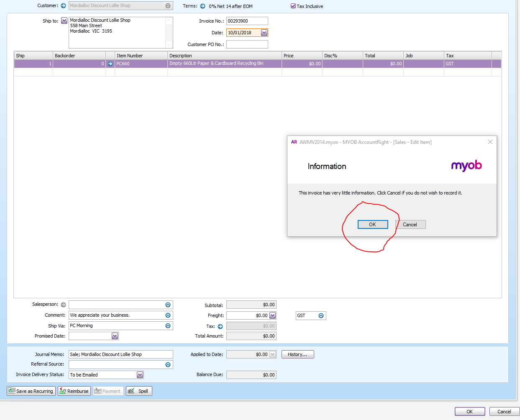
Task: Open the Ship Via dropdown
Action: (x=168, y=326)
